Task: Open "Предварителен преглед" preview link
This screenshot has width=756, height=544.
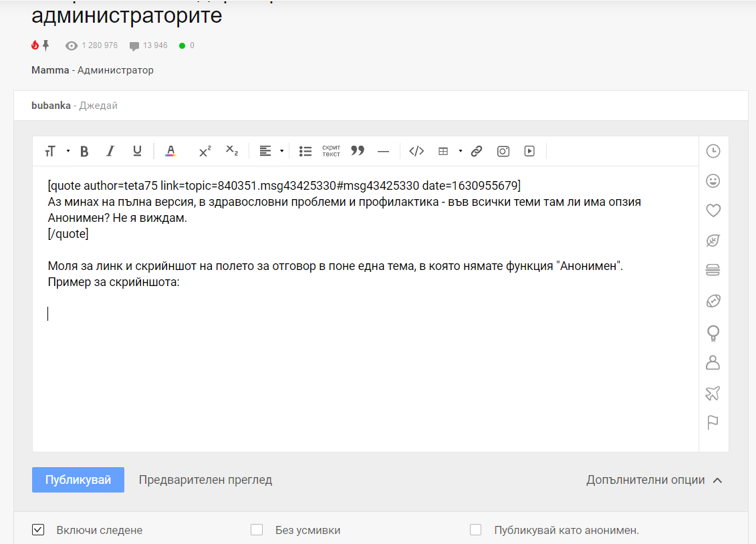Action: coord(205,480)
